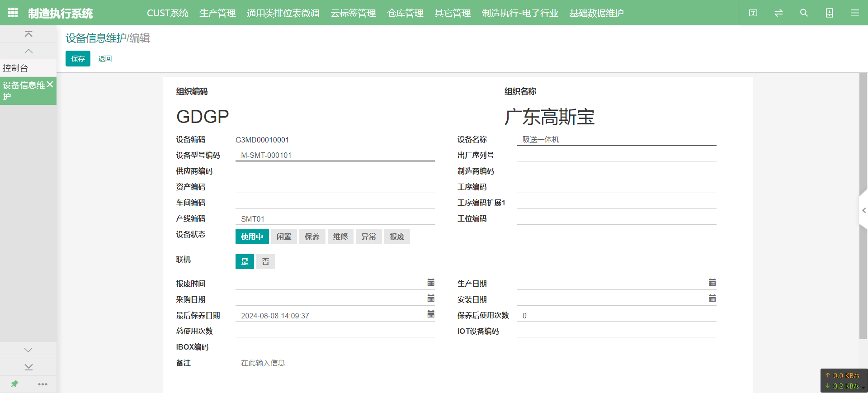868x393 pixels.
Task: Click the text box icon in top bar
Action: click(x=753, y=13)
